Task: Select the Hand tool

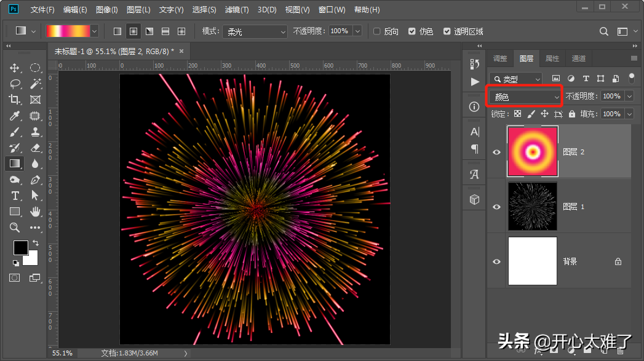Action: (35, 212)
